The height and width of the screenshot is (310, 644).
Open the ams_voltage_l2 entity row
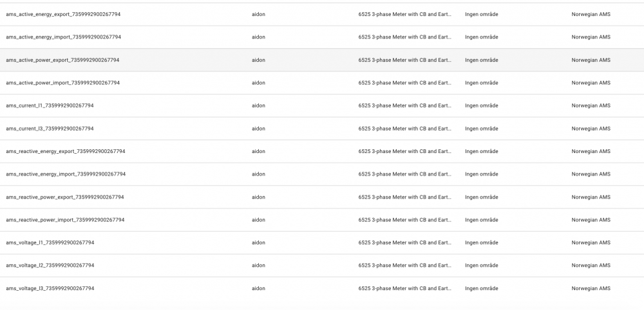50,266
